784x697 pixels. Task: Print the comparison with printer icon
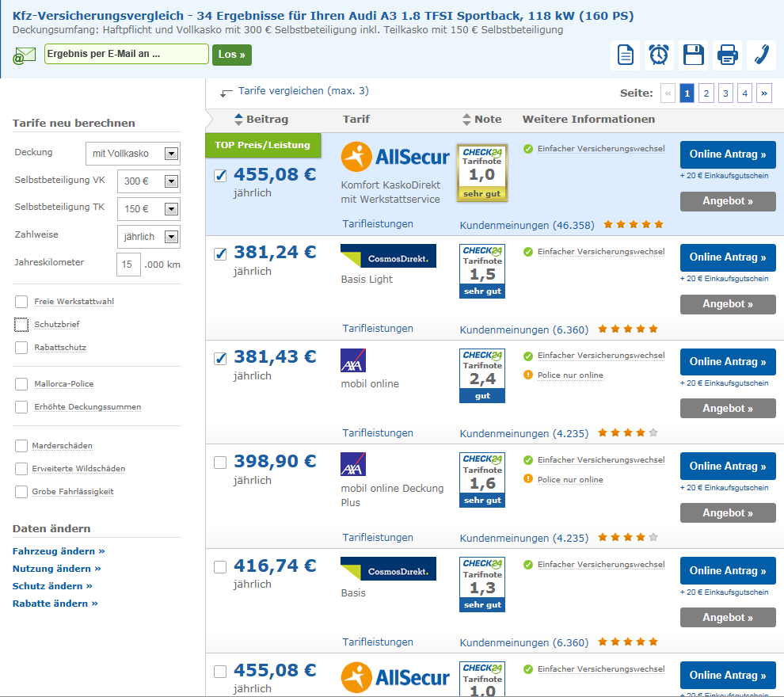point(728,55)
